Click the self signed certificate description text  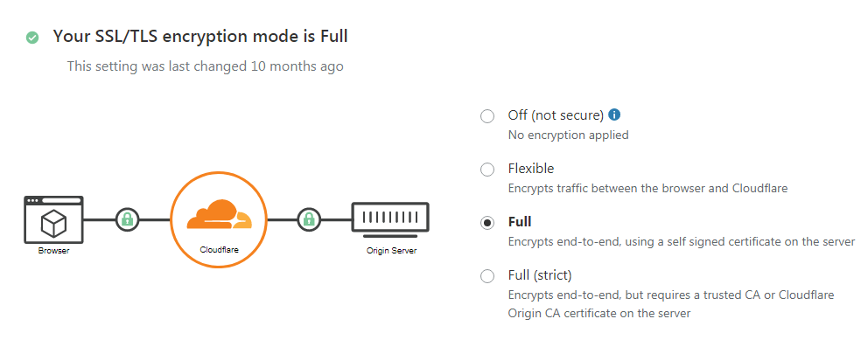682,242
